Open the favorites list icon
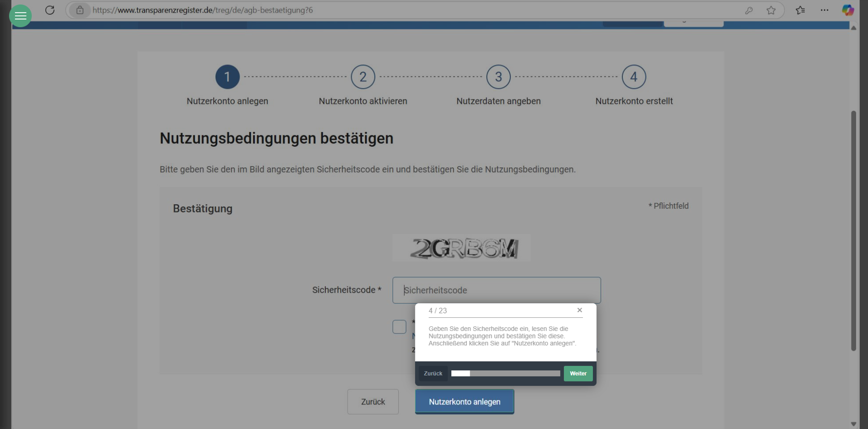The height and width of the screenshot is (429, 868). [x=800, y=10]
